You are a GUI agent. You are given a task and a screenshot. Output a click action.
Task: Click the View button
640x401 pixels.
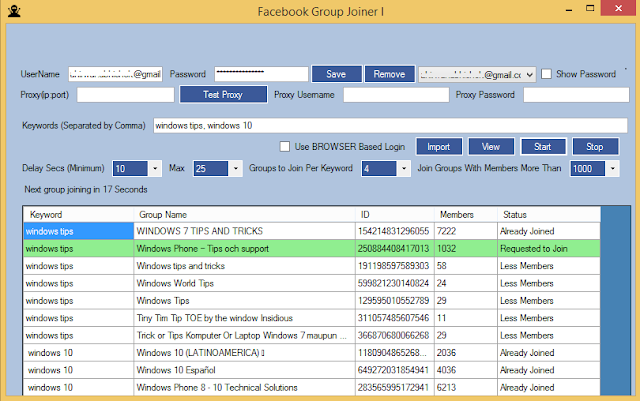point(491,147)
